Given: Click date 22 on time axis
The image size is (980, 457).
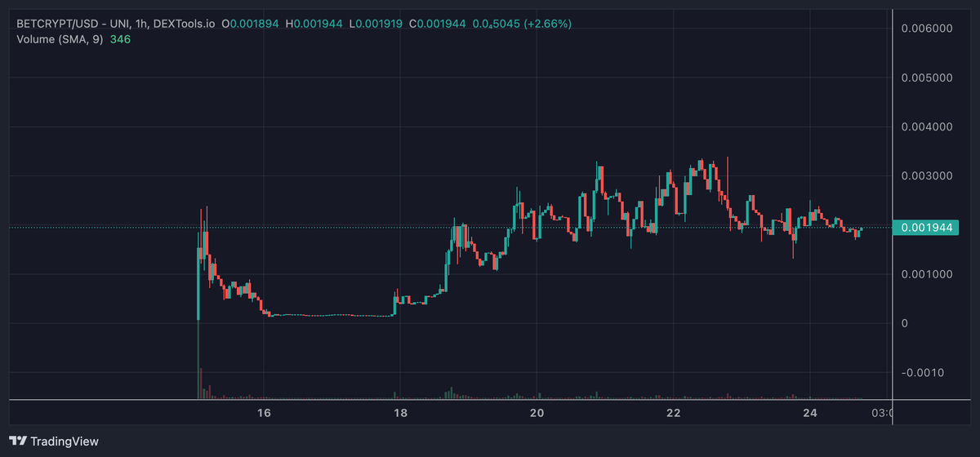Looking at the screenshot, I should tap(674, 414).
